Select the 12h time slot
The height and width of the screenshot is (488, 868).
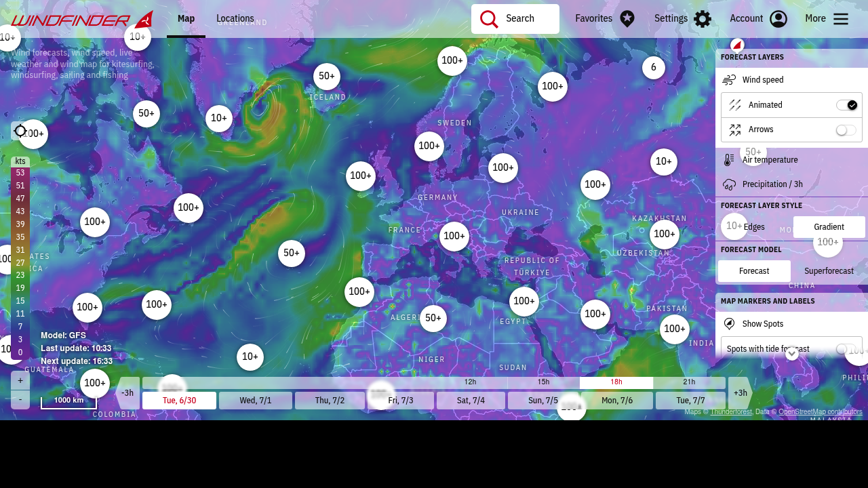point(470,382)
